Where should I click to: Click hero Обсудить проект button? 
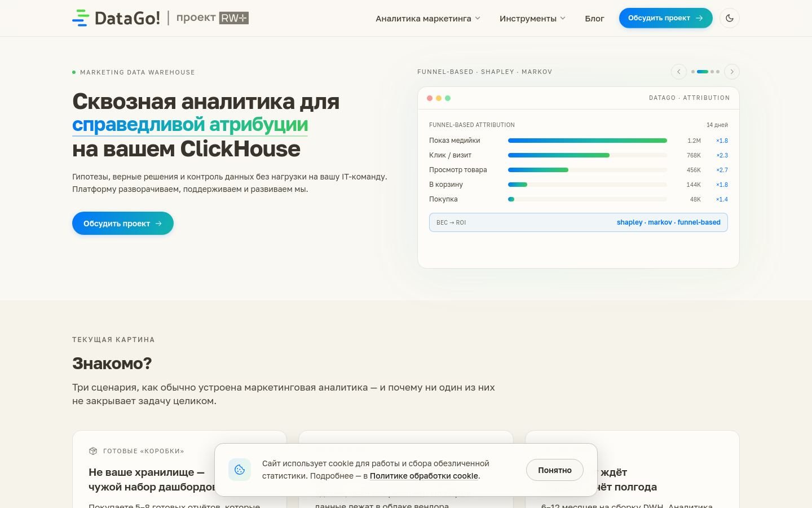pyautogui.click(x=123, y=224)
